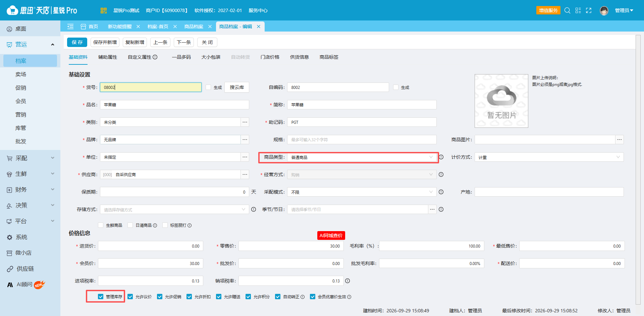Click the 保存 button

(77, 42)
